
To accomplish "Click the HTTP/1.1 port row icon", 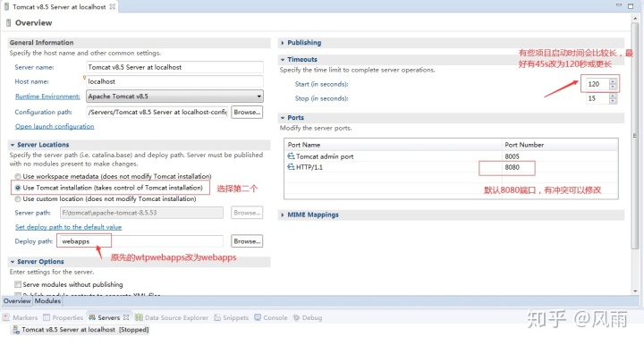I will pos(291,167).
